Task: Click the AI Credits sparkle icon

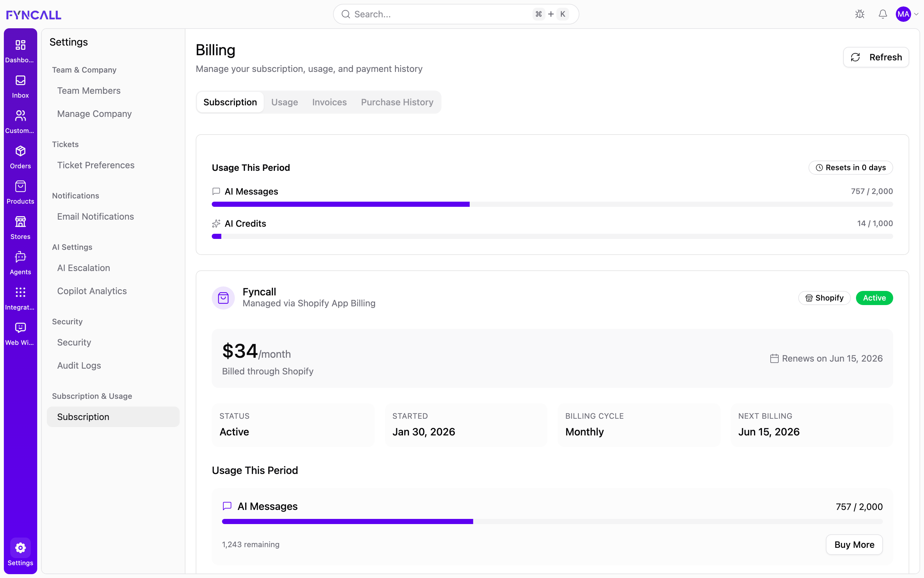Action: (217, 223)
